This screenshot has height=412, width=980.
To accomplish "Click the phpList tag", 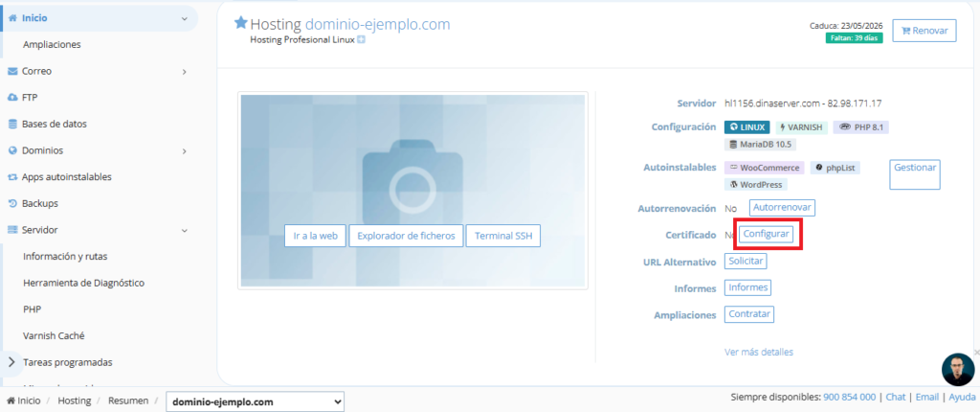I will (835, 168).
